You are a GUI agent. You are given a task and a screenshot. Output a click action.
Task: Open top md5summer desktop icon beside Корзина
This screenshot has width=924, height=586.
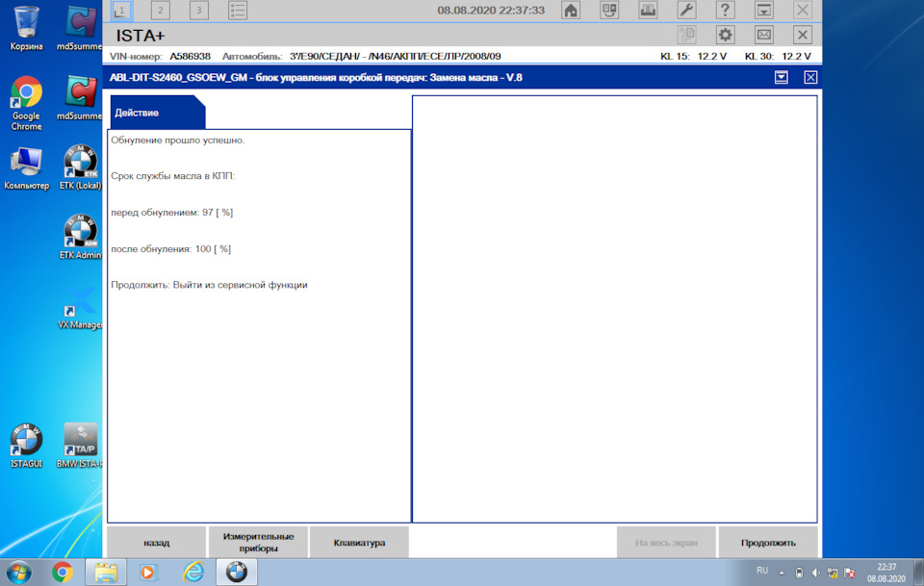point(80,28)
